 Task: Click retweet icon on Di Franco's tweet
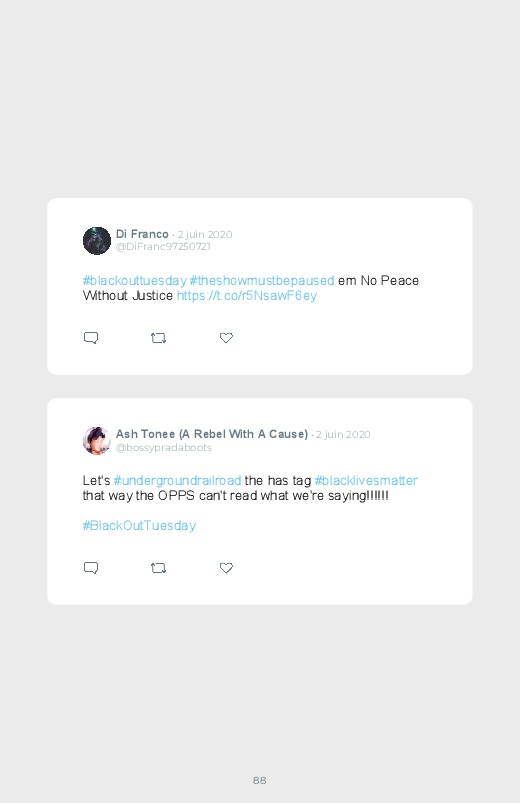(x=158, y=338)
